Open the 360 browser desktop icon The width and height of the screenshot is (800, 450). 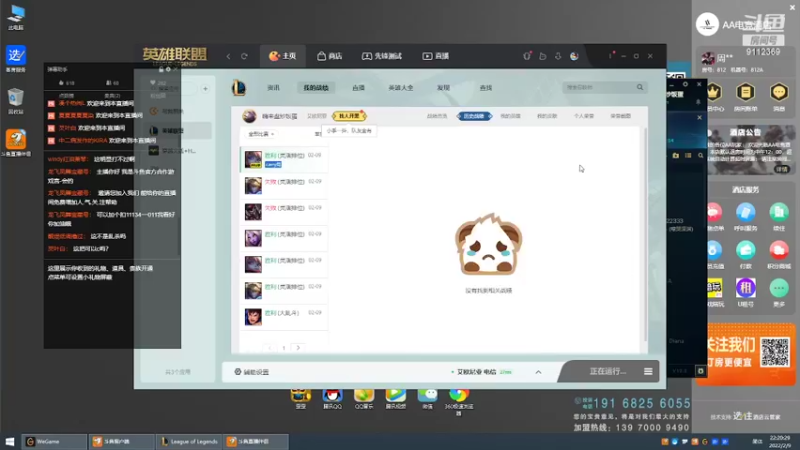pyautogui.click(x=459, y=402)
